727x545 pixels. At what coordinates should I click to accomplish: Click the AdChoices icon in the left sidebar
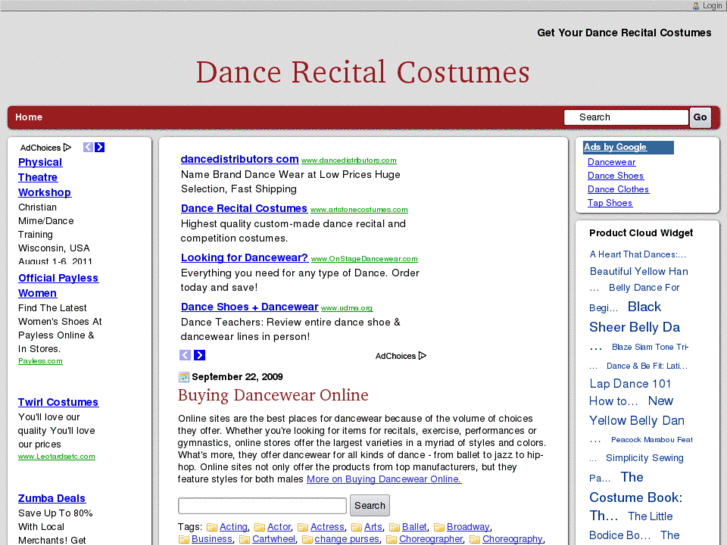(x=67, y=147)
